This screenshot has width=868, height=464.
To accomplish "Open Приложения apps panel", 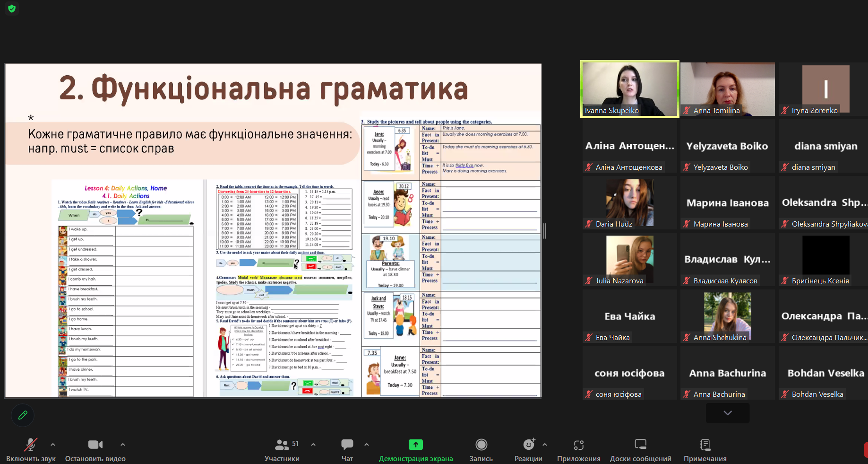I will (578, 449).
